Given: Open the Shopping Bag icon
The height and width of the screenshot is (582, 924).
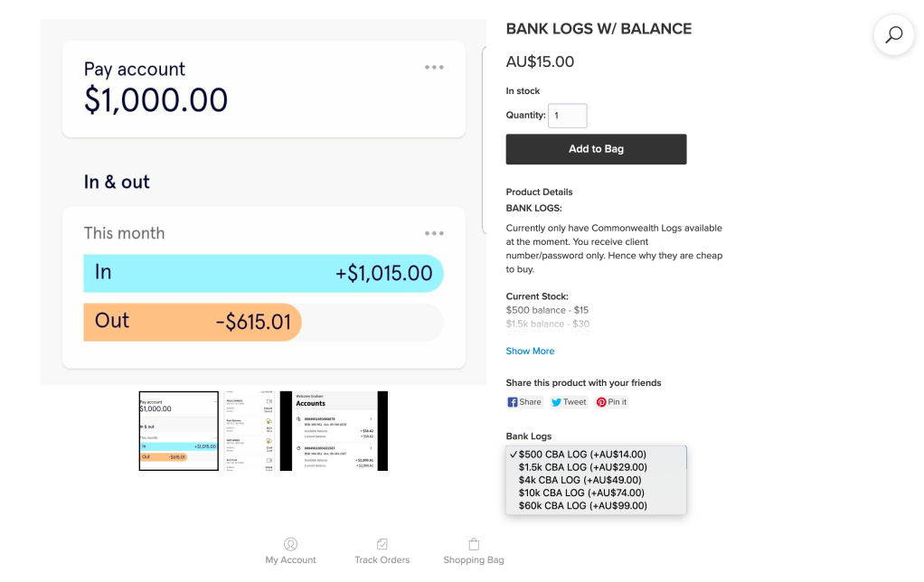Looking at the screenshot, I should click(474, 545).
